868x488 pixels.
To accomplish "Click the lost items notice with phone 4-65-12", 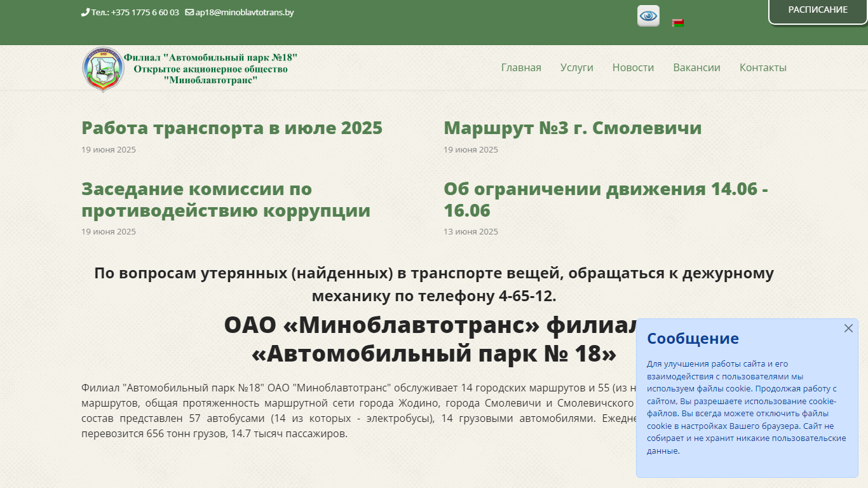I will (x=434, y=285).
